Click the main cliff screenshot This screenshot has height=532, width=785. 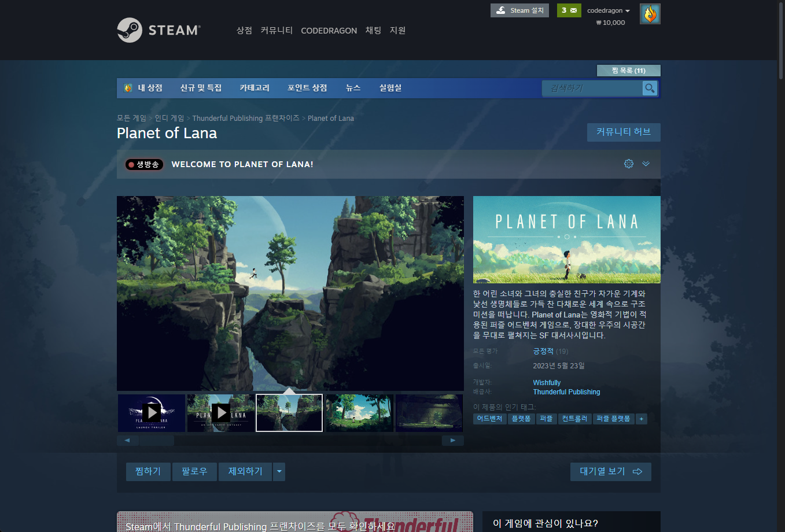pyautogui.click(x=290, y=293)
